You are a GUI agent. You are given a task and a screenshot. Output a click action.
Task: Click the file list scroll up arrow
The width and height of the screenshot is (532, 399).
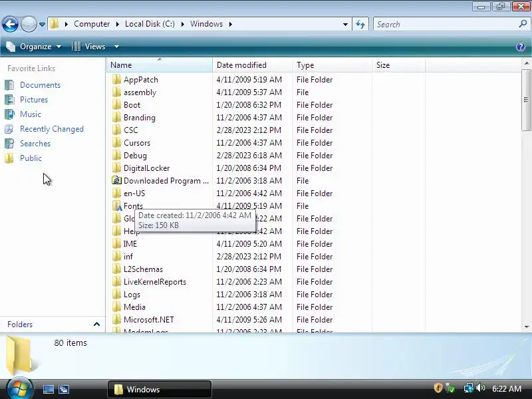pos(527,63)
